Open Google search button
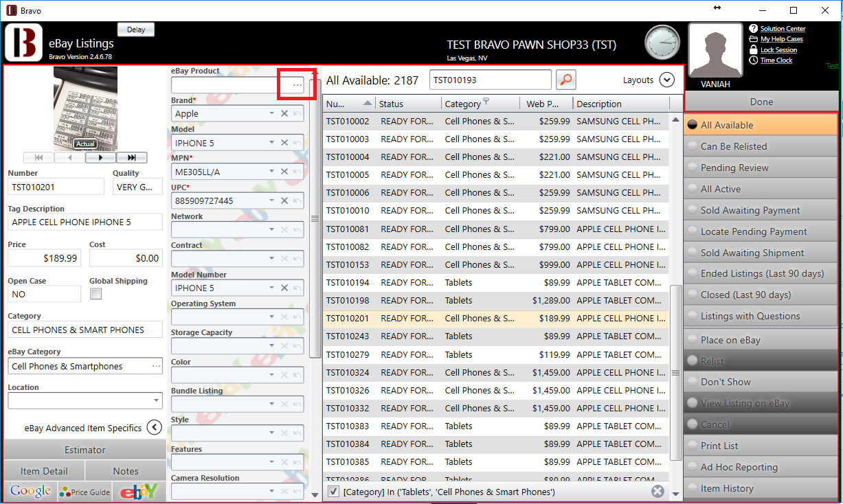843x504 pixels. 30,491
